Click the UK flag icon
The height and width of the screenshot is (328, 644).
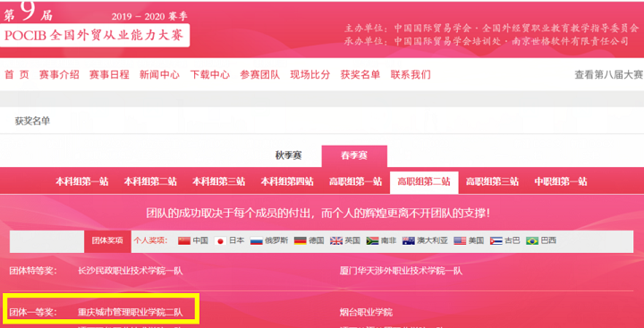click(336, 241)
